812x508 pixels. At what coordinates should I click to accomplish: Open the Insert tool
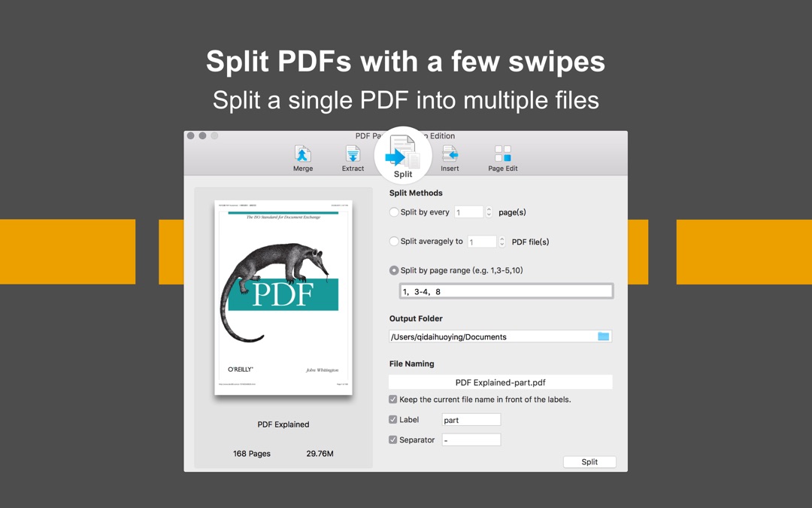click(x=450, y=159)
